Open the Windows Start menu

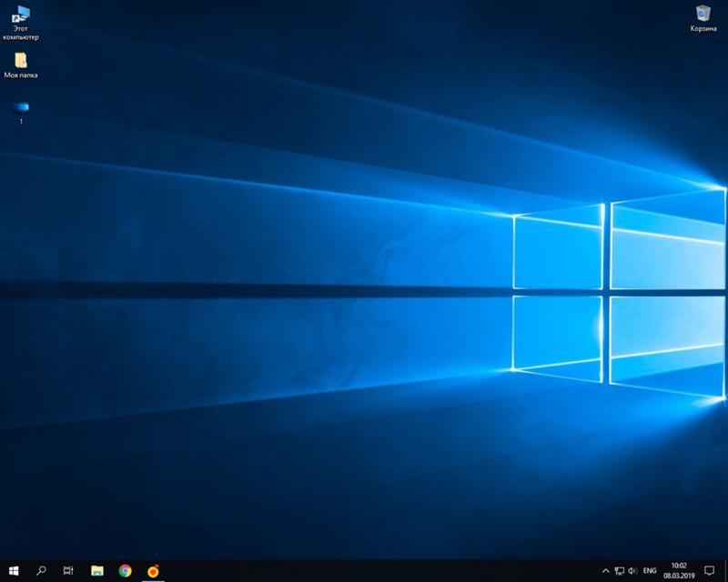coord(14,570)
